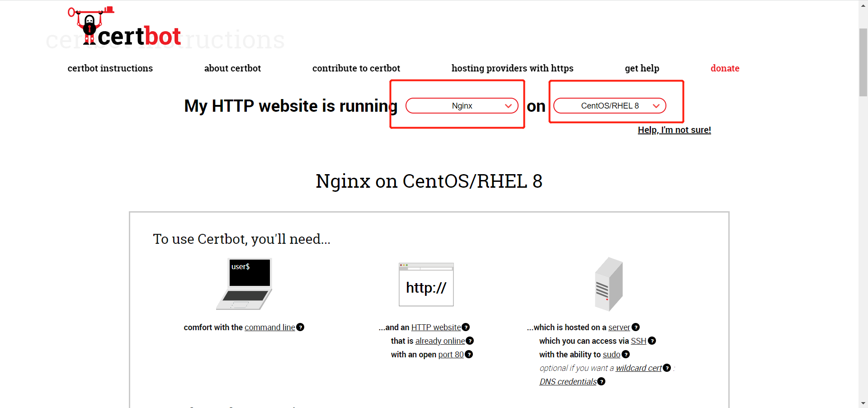Expand the CentOS/RHEL 8 system dropdown
This screenshot has width=868, height=408.
coord(609,106)
